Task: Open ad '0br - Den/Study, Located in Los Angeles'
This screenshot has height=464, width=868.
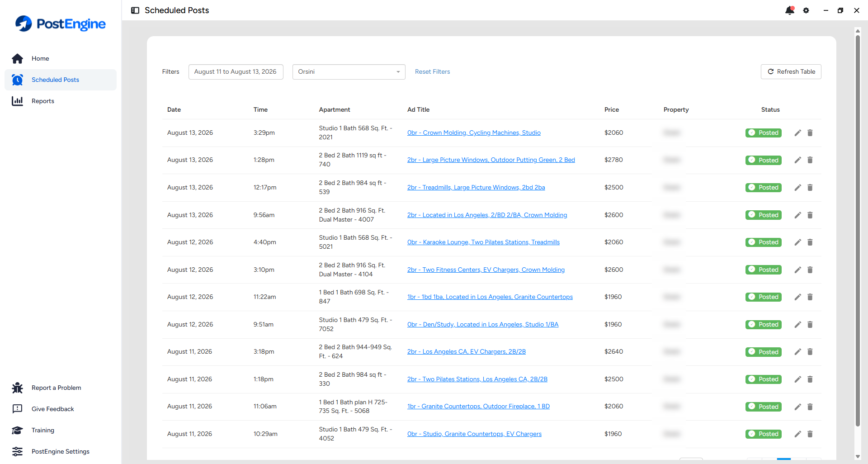Action: coord(483,325)
